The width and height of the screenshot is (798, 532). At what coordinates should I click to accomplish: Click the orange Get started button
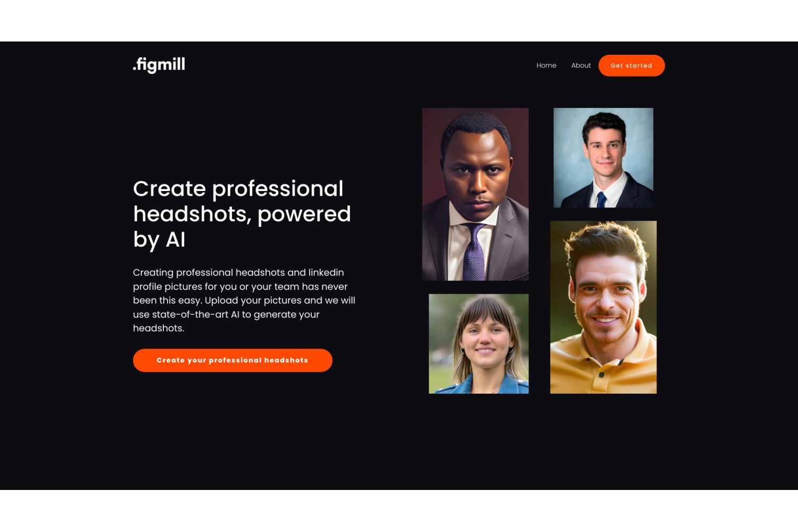631,65
